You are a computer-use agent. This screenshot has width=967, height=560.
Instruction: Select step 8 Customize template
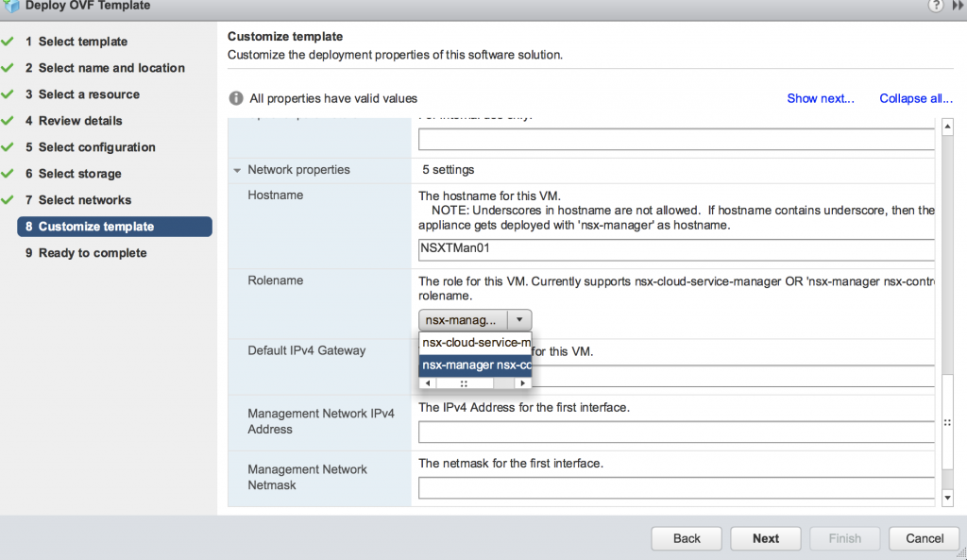pos(114,227)
